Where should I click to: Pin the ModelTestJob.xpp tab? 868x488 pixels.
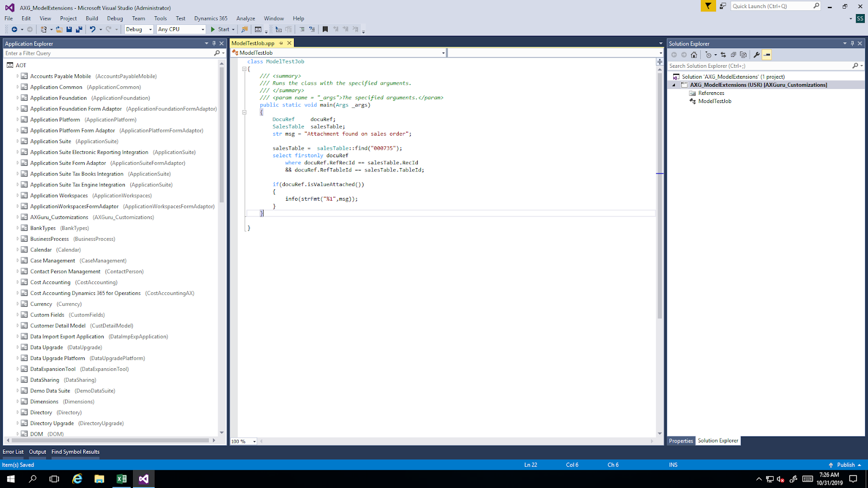click(x=281, y=43)
